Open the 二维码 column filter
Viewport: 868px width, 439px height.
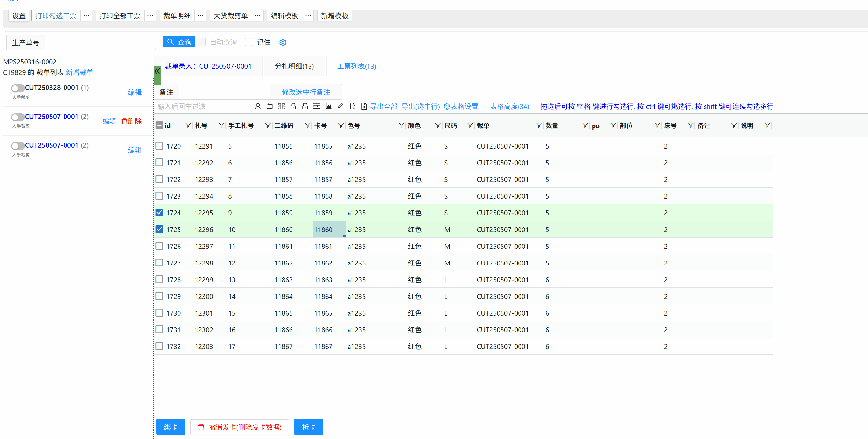tap(307, 126)
